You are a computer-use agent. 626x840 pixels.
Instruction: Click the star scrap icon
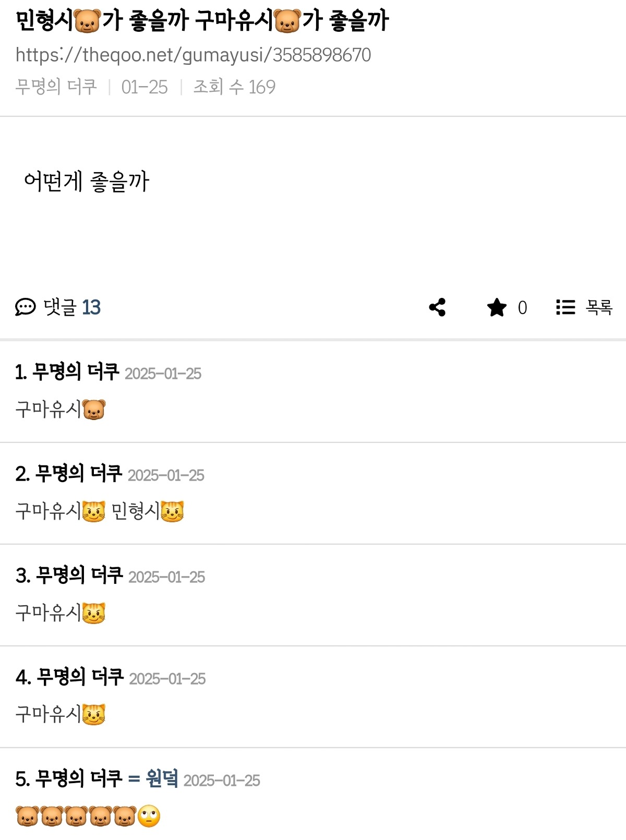click(497, 307)
